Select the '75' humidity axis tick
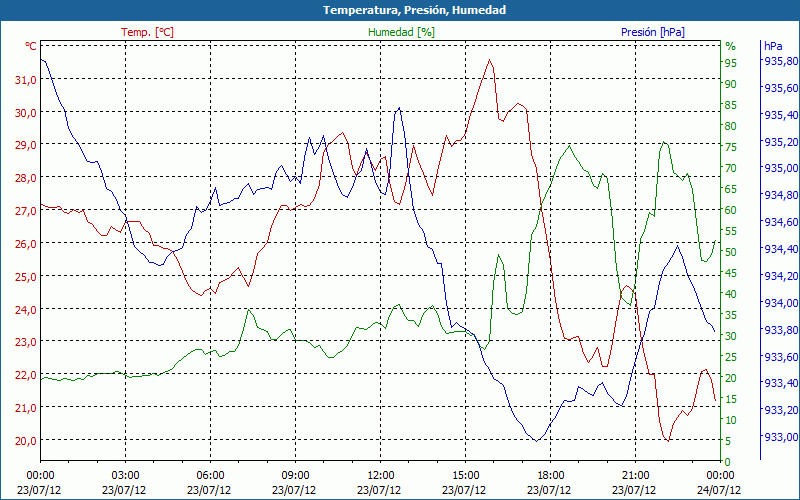The width and height of the screenshot is (800, 500). point(731,147)
